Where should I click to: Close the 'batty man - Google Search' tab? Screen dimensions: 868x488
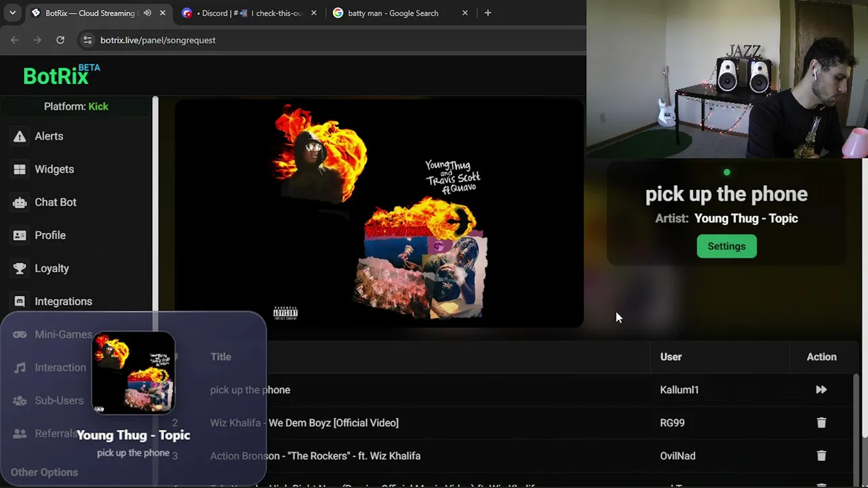[x=465, y=13]
